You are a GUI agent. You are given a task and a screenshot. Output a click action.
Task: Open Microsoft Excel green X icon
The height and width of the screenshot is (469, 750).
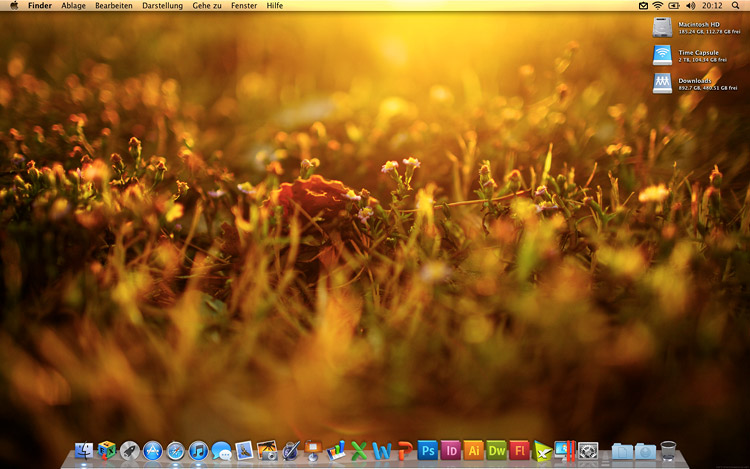(359, 450)
